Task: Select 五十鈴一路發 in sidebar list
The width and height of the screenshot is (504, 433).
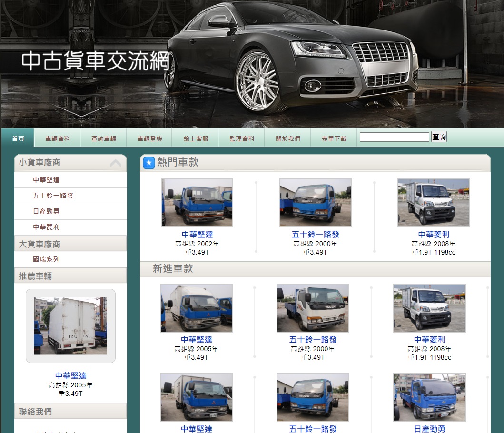Action: 53,196
